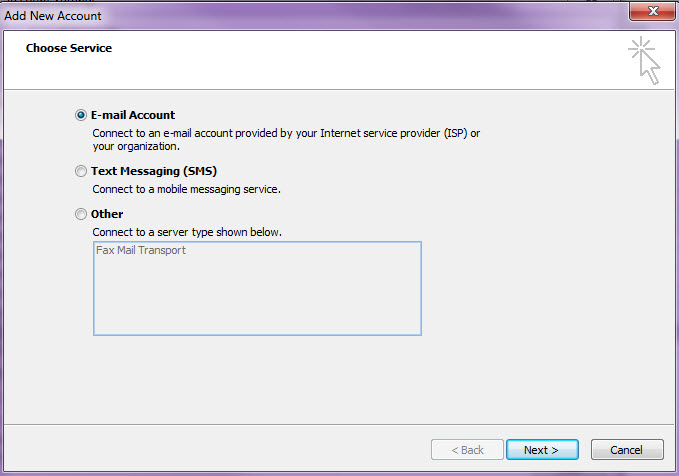The height and width of the screenshot is (476, 679).
Task: Select the Other radio button
Action: click(81, 214)
